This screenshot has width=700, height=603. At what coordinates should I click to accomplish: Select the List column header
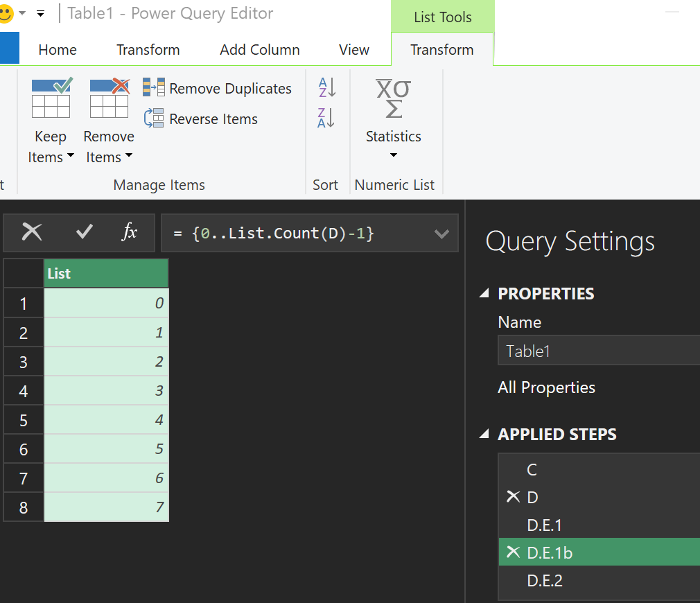click(x=106, y=273)
